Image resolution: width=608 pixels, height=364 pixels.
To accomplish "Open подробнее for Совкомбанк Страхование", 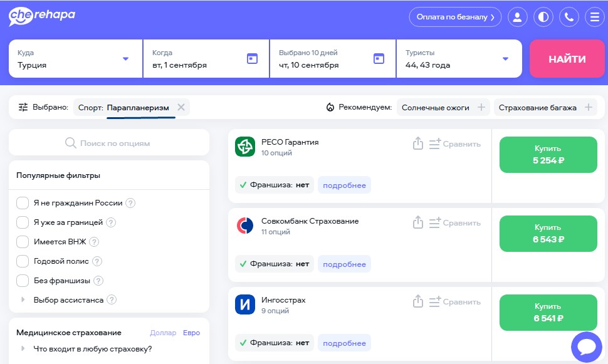I will click(x=344, y=264).
